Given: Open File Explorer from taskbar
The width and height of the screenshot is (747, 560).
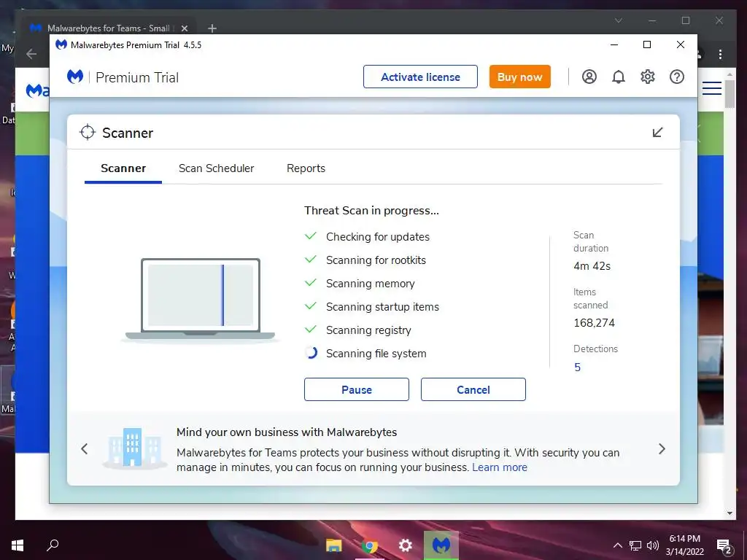Looking at the screenshot, I should coord(333,545).
